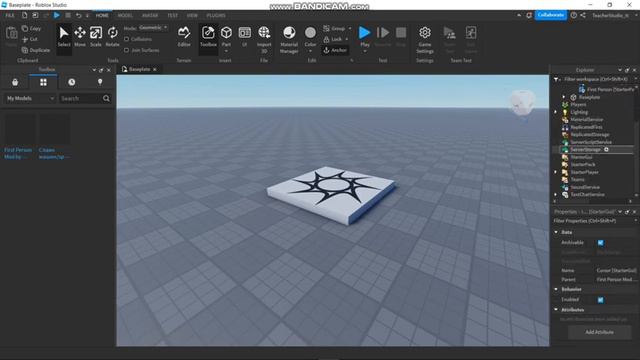
Task: Click the Copy clipboard button
Action: [x=31, y=29]
